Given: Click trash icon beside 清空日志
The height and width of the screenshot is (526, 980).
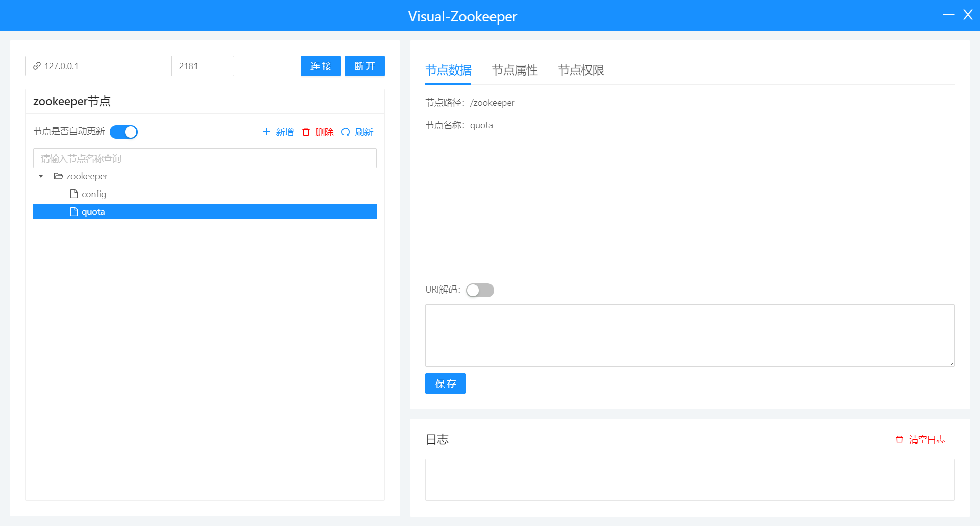Looking at the screenshot, I should 899,439.
